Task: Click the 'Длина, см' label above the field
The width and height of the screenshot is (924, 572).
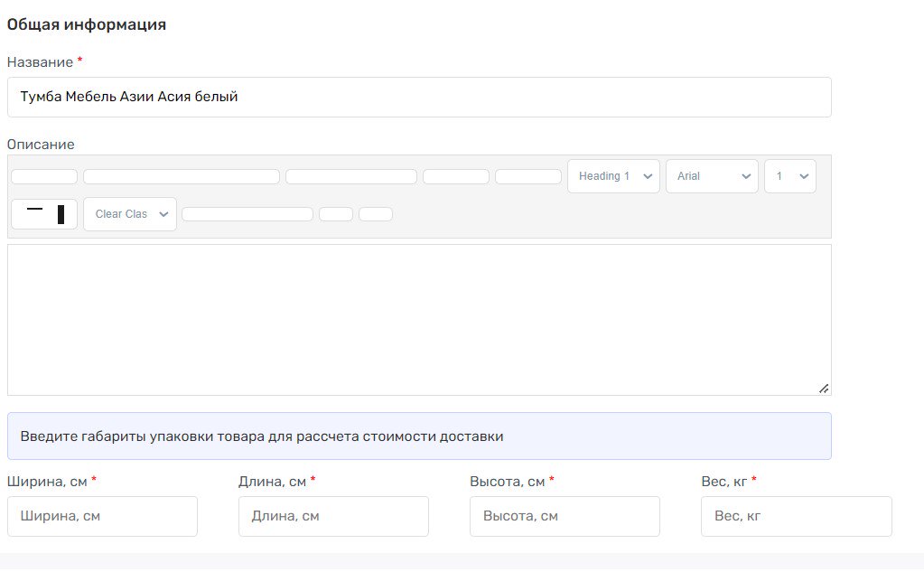Action: pos(272,482)
